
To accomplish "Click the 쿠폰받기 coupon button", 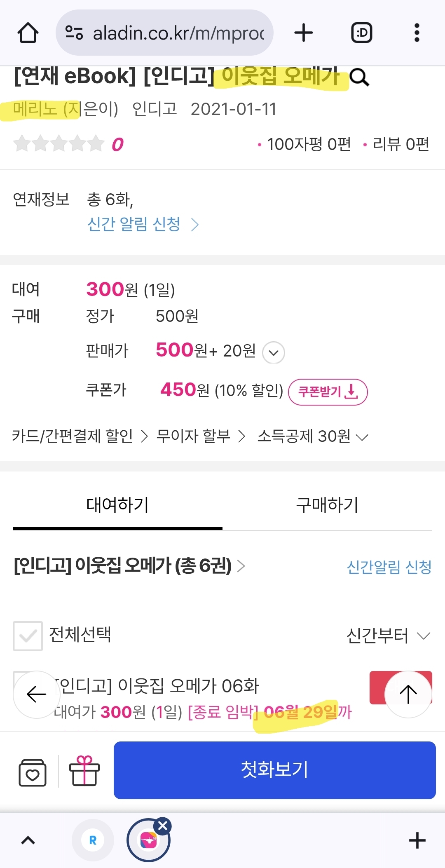I will coord(328,392).
